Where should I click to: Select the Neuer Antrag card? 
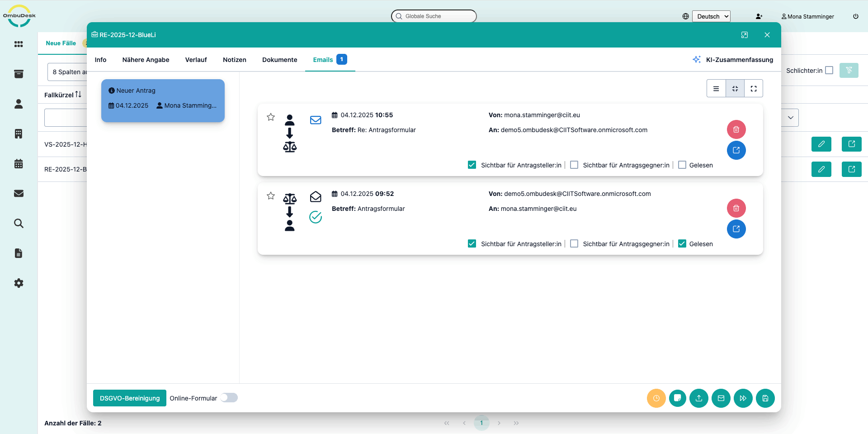pos(163,100)
